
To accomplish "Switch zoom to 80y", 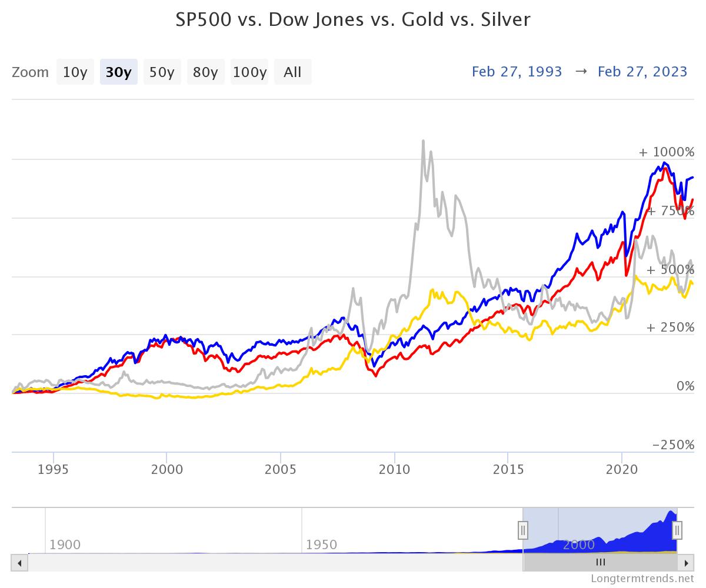I will pos(206,72).
